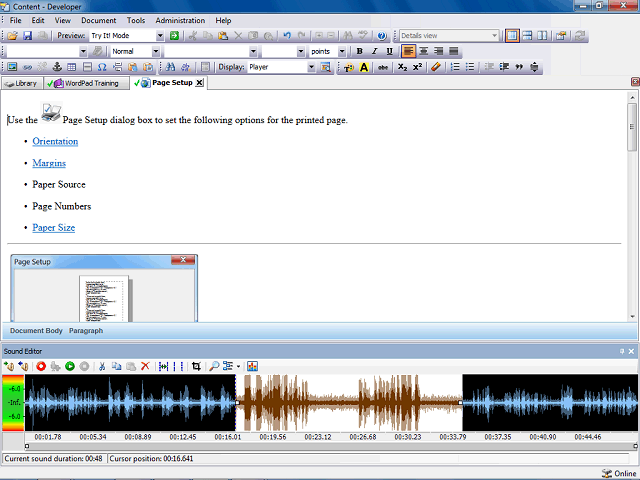The width and height of the screenshot is (640, 480).
Task: Click the selected brown waveform region
Action: point(349,402)
